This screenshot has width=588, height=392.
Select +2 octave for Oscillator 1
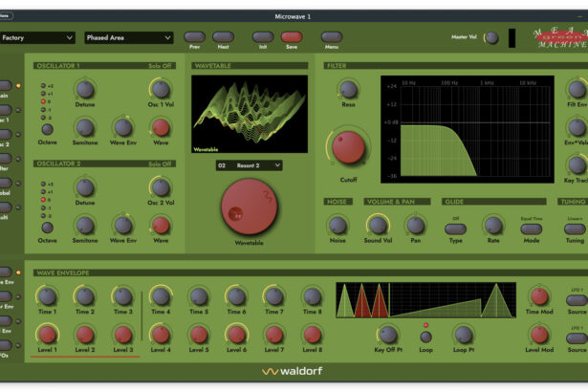pyautogui.click(x=43, y=85)
